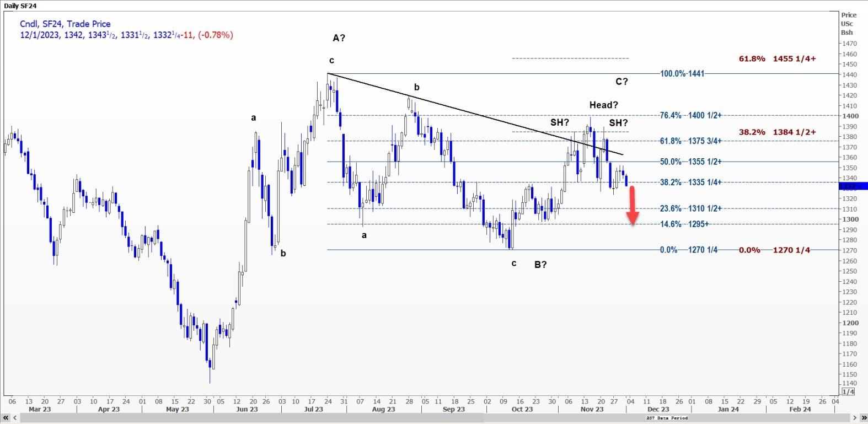Click the current price marker on axis
This screenshot has width=868, height=424.
[853, 186]
